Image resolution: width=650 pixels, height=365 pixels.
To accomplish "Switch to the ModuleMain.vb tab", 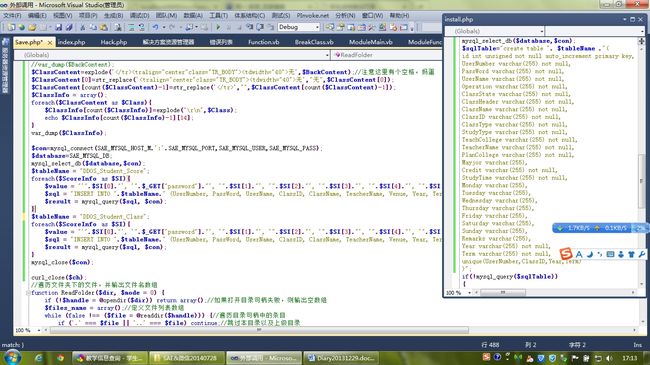I will pos(370,42).
